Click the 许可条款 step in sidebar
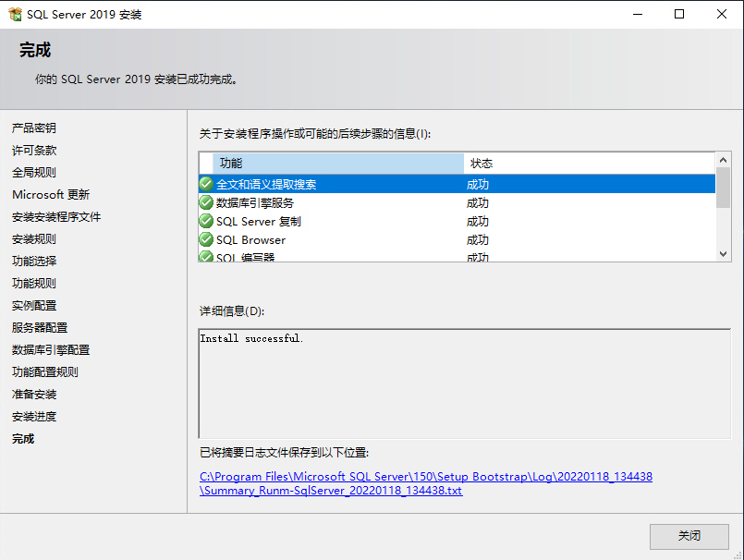This screenshot has height=560, width=744. pos(34,151)
